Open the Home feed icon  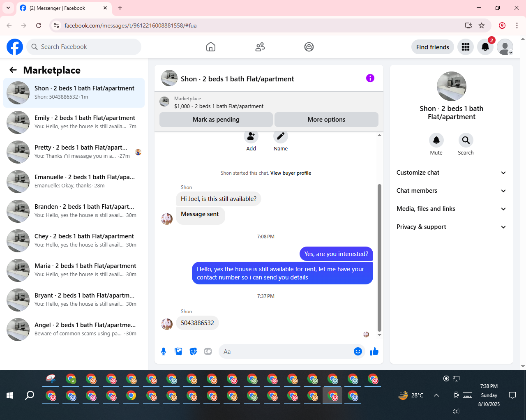pos(211,47)
